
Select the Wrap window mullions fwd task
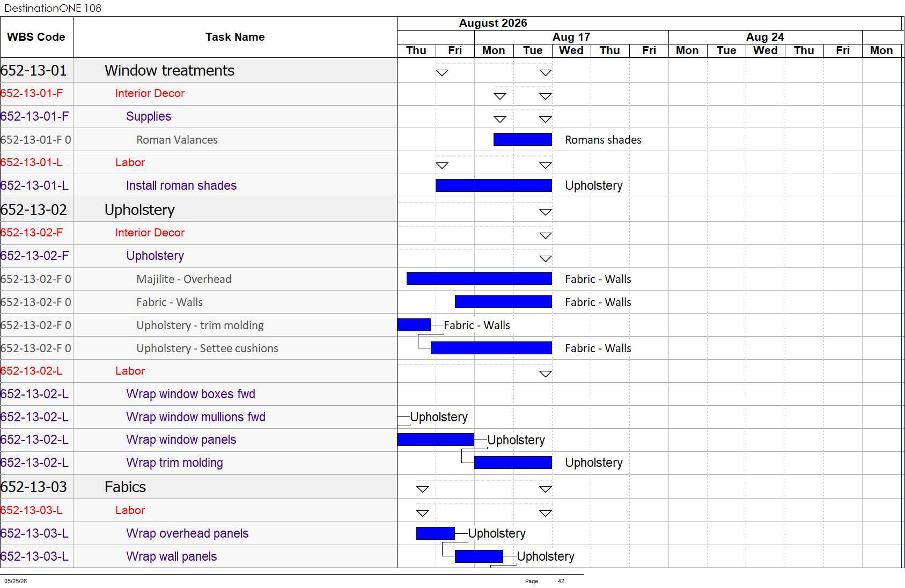[196, 417]
